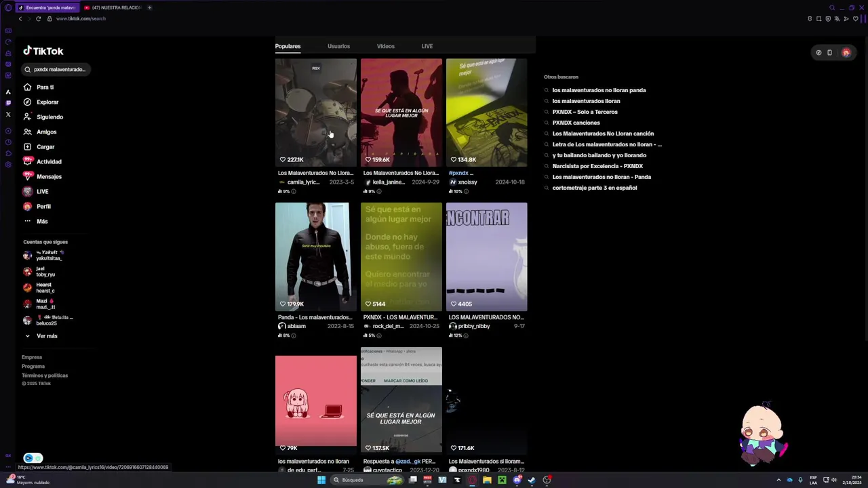Open Twitch in Opera GX sidebar
Viewport: 868px width, 488px height.
point(8,103)
